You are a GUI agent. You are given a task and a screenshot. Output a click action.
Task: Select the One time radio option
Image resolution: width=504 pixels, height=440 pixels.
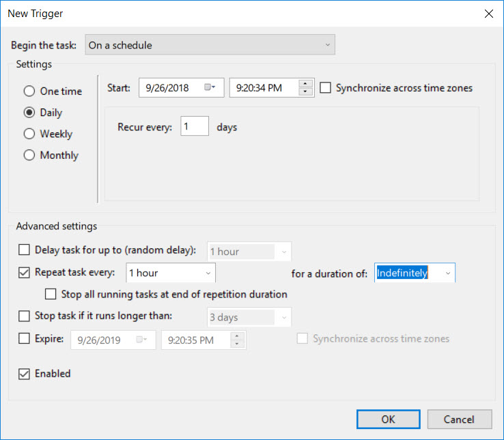point(29,91)
